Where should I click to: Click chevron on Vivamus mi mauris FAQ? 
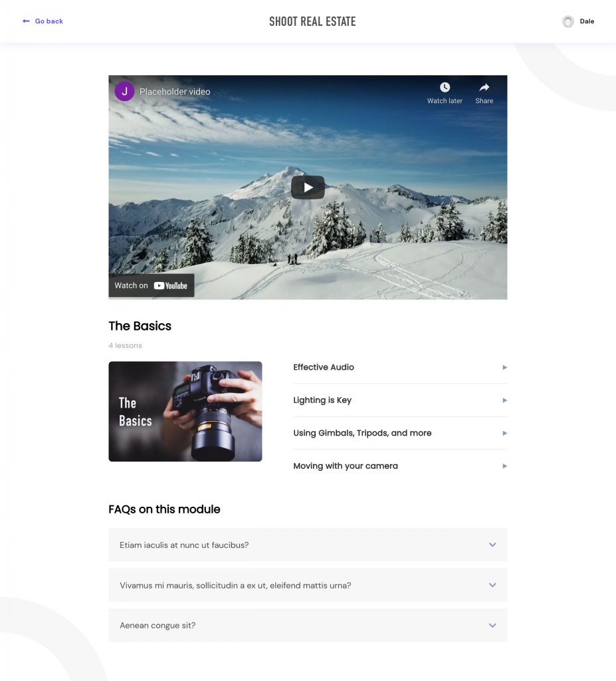492,585
